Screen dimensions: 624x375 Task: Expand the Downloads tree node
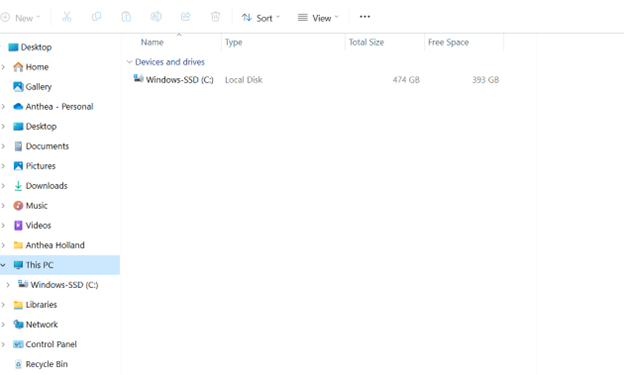(x=3, y=186)
